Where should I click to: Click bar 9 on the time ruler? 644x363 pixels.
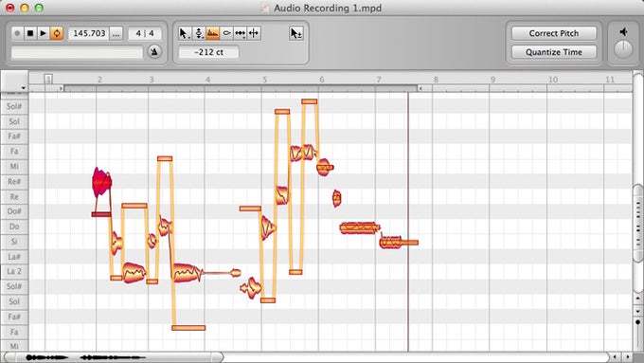tap(492, 80)
